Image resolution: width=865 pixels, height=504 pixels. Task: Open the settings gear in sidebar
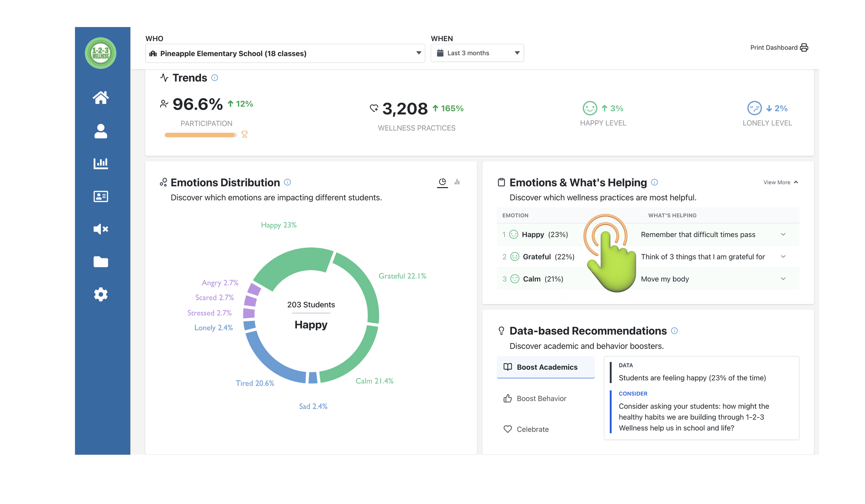100,294
